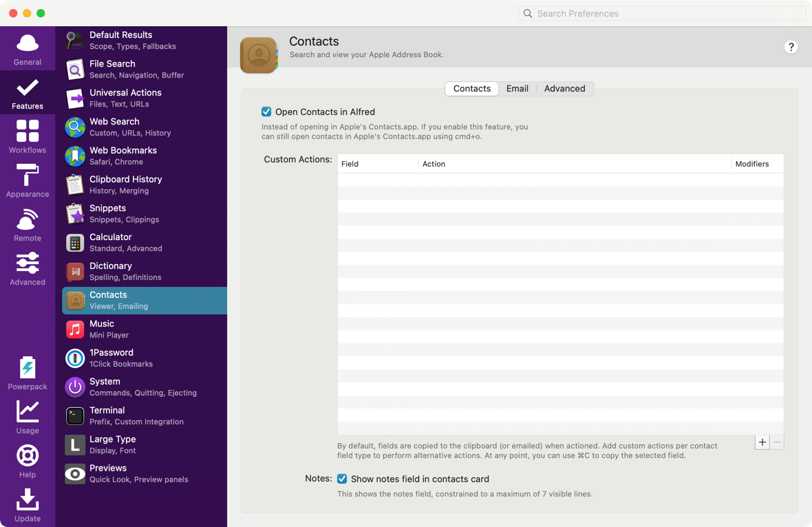812x527 pixels.
Task: Switch to the Email tab
Action: coord(517,89)
